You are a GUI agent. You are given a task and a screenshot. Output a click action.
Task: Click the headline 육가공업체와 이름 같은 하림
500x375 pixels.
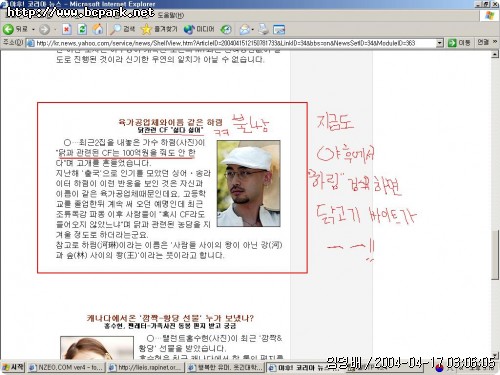point(170,122)
